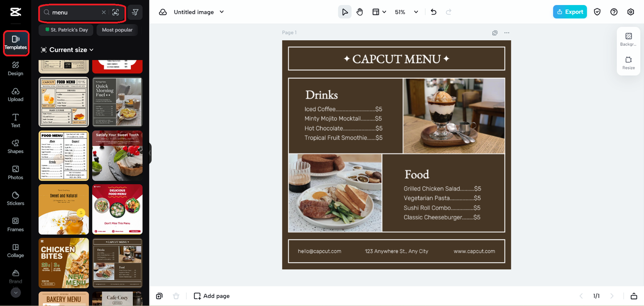The height and width of the screenshot is (306, 644).
Task: Open the 51% zoom level dropdown
Action: (407, 12)
